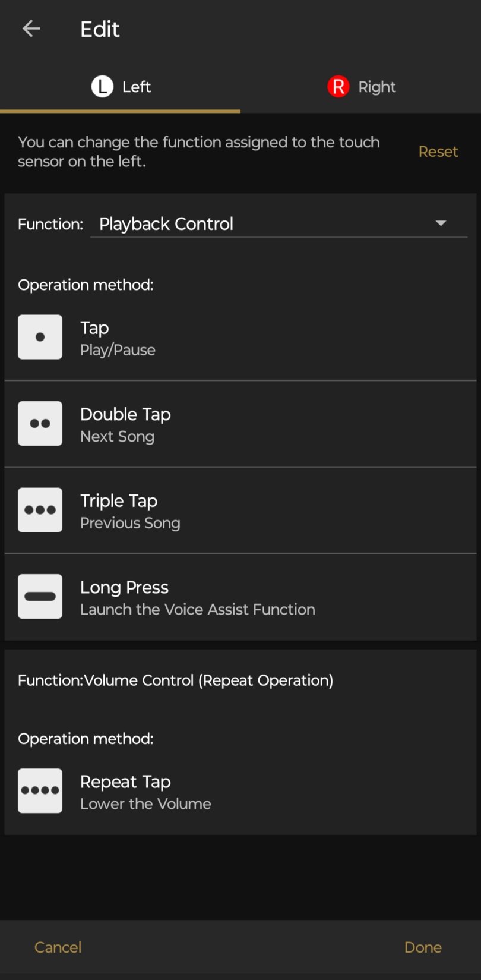The image size is (481, 980).
Task: Expand the Function dropdown arrow
Action: click(x=441, y=223)
